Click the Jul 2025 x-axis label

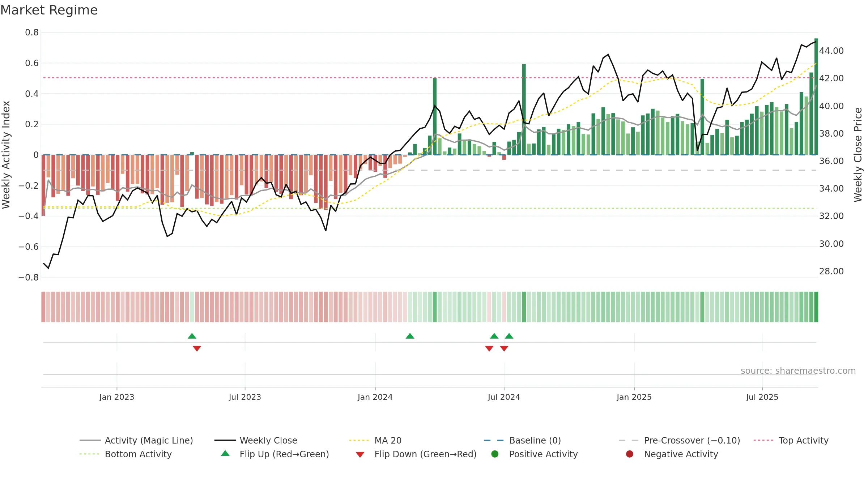click(762, 397)
